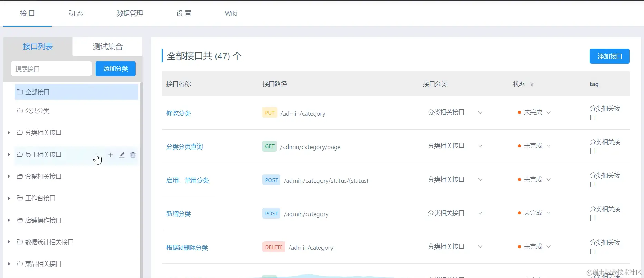Expand the 工作台接口 tree node
The height and width of the screenshot is (278, 644).
(9, 198)
